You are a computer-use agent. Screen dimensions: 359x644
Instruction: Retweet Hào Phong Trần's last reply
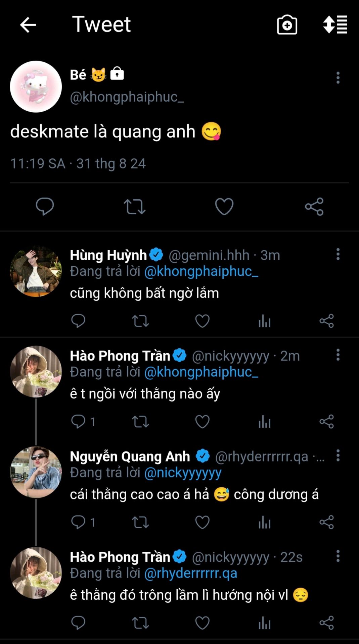[140, 623]
